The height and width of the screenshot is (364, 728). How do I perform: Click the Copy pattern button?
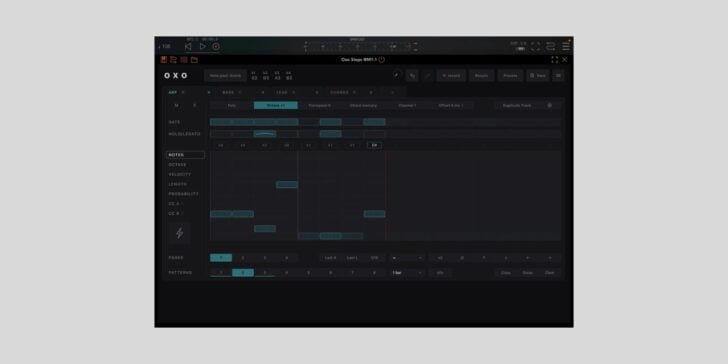pos(506,273)
